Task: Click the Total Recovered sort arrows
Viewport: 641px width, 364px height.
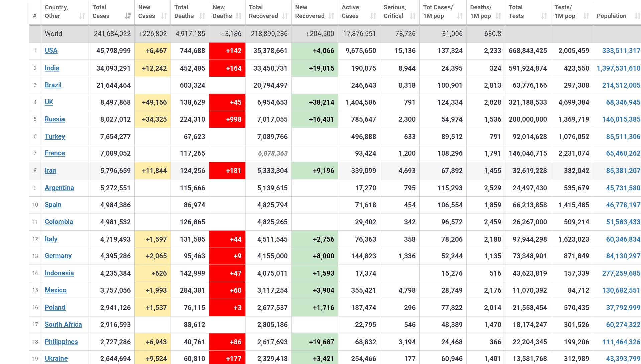Action: (285, 16)
